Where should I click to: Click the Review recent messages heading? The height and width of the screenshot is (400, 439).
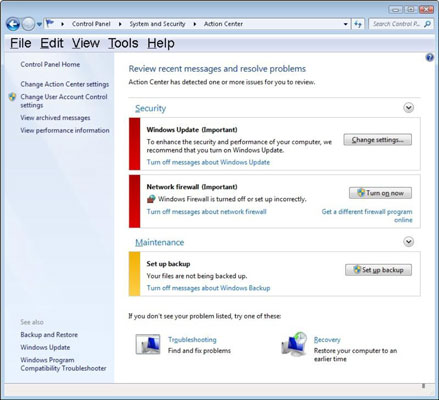[x=217, y=69]
